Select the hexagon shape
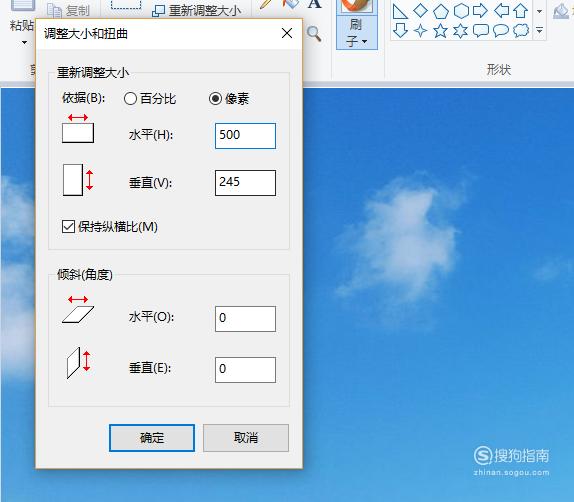Screen dimensions: 574x502 point(461,11)
